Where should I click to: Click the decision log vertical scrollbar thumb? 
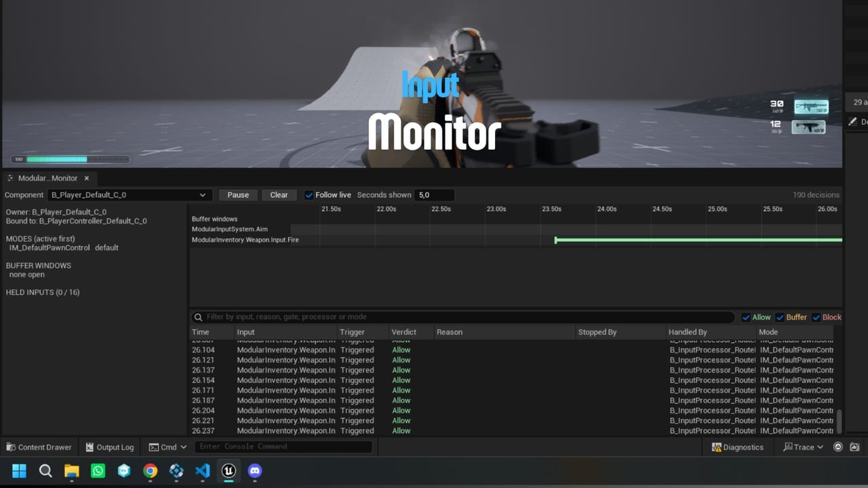tap(840, 422)
